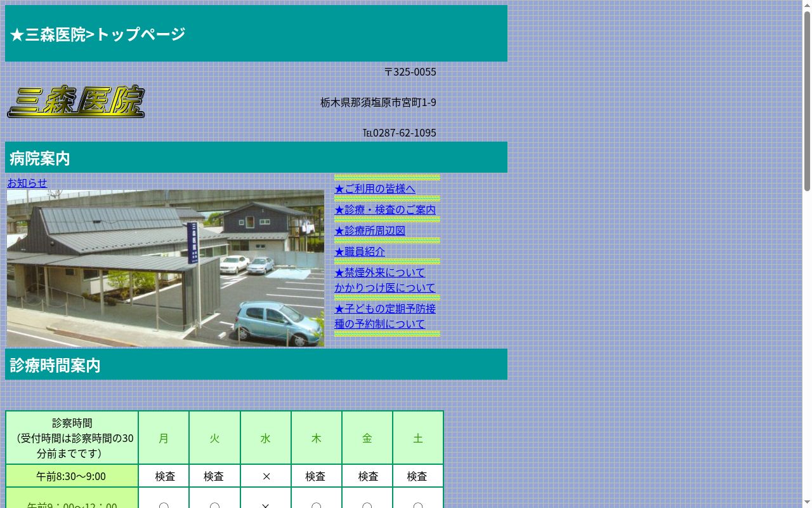Open the ★ご利用の皆様へ link
Viewport: 812px width, 508px height.
pyautogui.click(x=375, y=189)
